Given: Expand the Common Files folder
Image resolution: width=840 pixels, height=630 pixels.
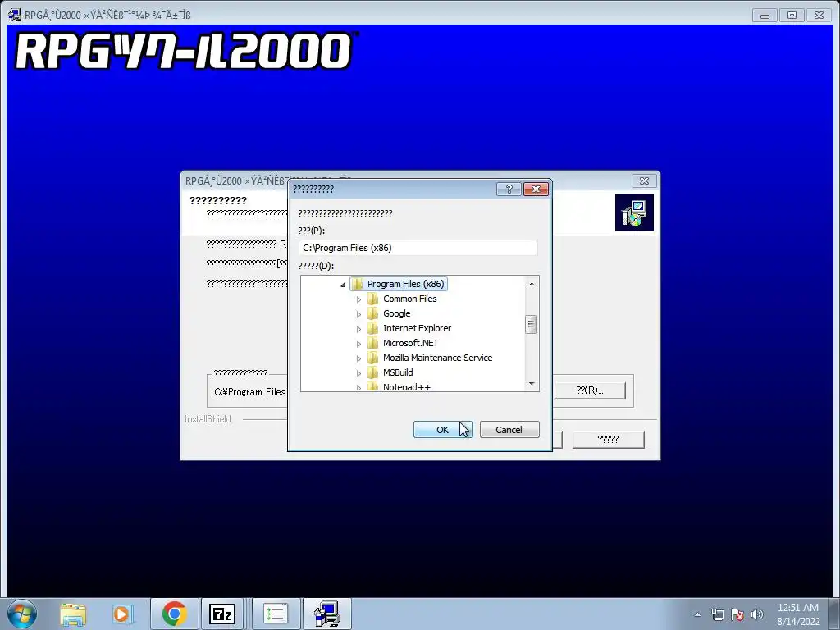Looking at the screenshot, I should [359, 299].
